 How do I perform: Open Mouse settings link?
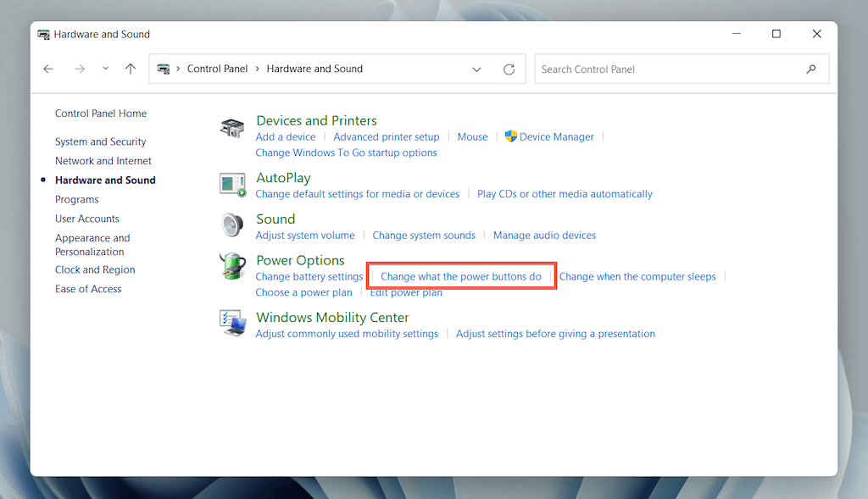(472, 136)
